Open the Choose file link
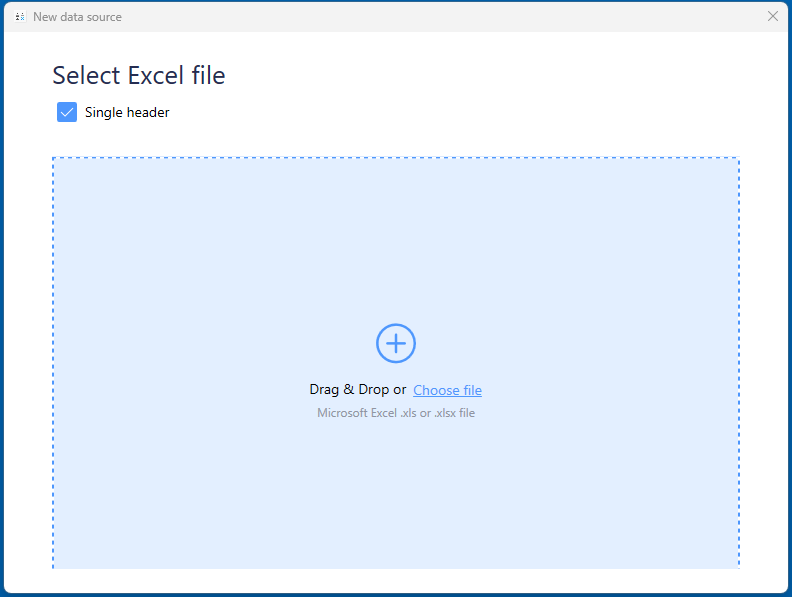The height and width of the screenshot is (597, 792). [x=447, y=390]
